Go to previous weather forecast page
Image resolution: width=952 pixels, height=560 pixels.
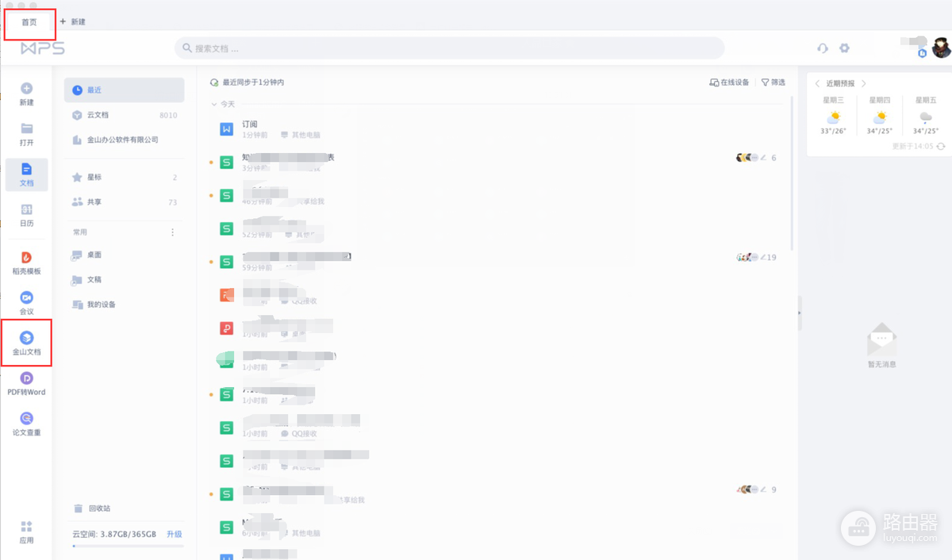(818, 83)
